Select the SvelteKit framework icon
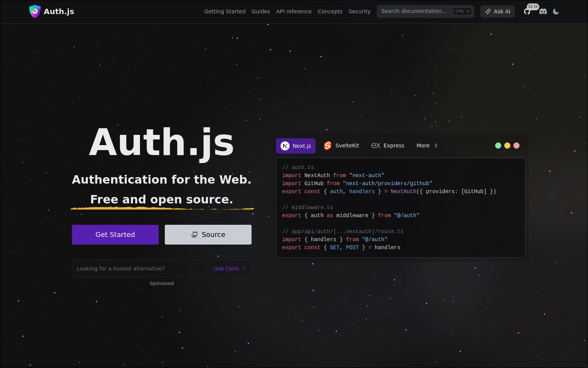The height and width of the screenshot is (368, 588). click(327, 146)
